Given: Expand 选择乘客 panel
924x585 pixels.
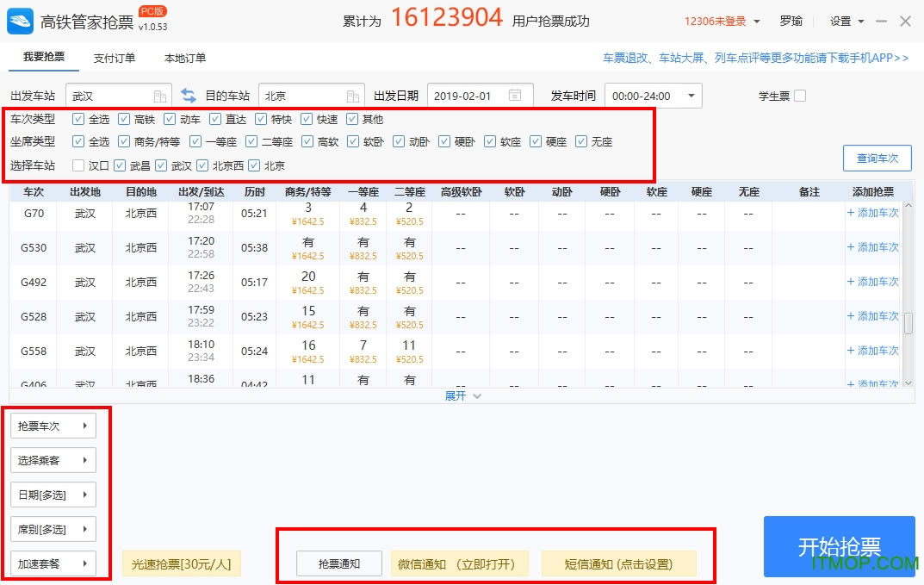Looking at the screenshot, I should pyautogui.click(x=53, y=460).
